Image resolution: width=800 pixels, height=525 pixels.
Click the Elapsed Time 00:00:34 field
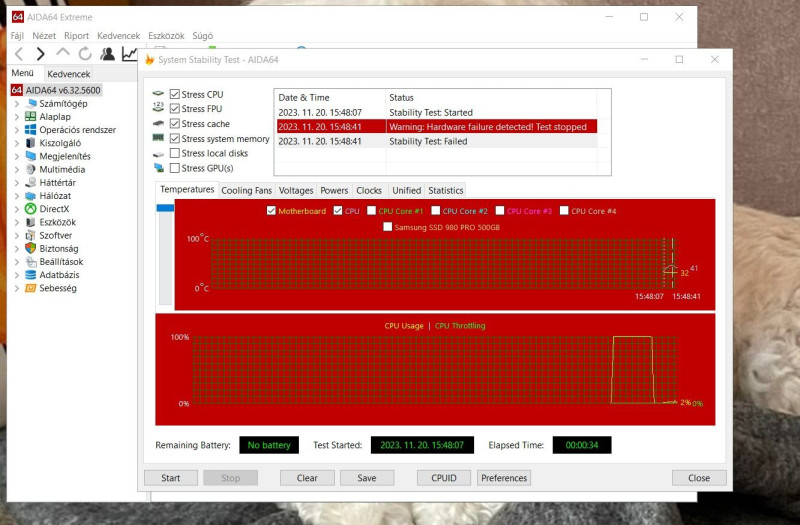coord(582,445)
